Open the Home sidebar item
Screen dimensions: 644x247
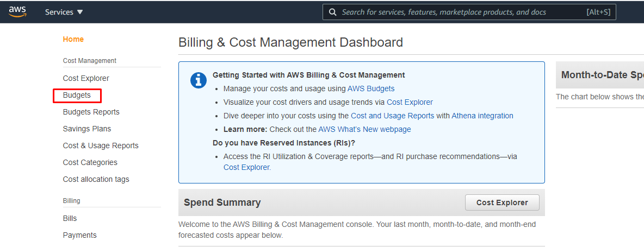pyautogui.click(x=73, y=39)
